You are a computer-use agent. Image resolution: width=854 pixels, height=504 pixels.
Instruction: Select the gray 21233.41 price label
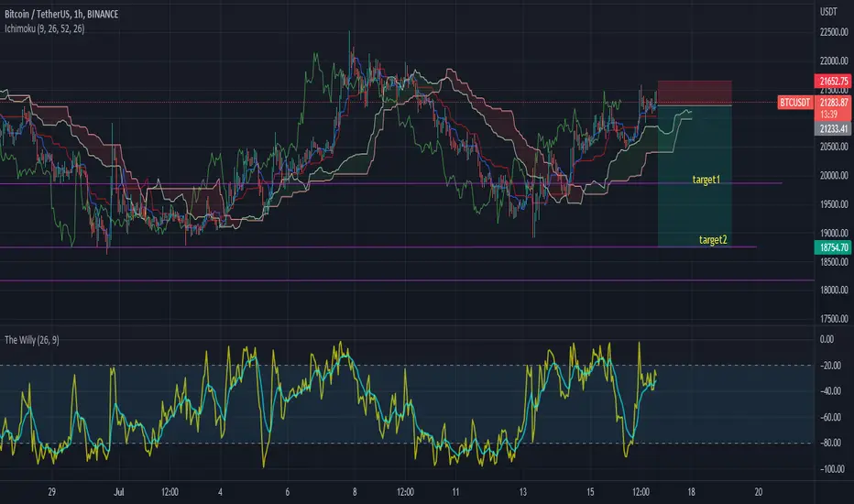(833, 128)
